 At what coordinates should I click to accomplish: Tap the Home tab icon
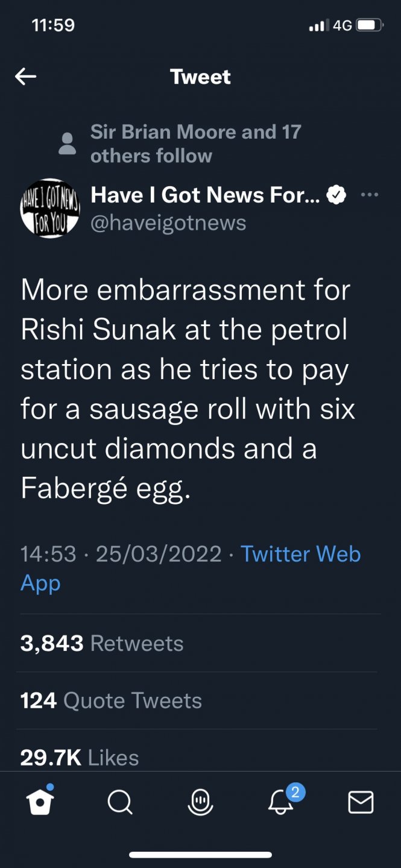(x=40, y=802)
